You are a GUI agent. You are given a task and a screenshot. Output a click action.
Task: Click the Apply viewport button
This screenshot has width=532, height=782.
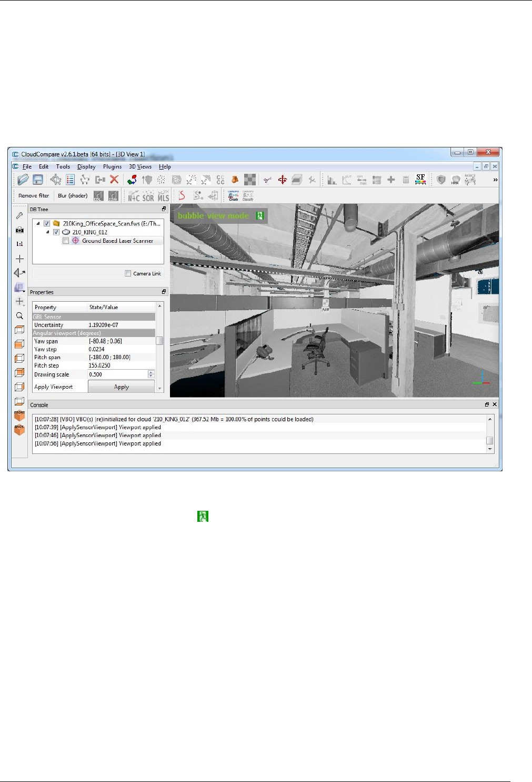(x=122, y=387)
